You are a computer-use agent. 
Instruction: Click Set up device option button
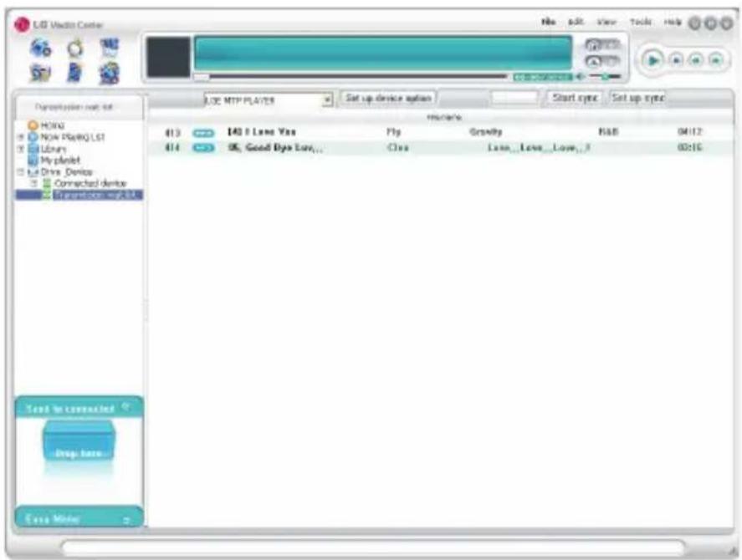pos(388,99)
